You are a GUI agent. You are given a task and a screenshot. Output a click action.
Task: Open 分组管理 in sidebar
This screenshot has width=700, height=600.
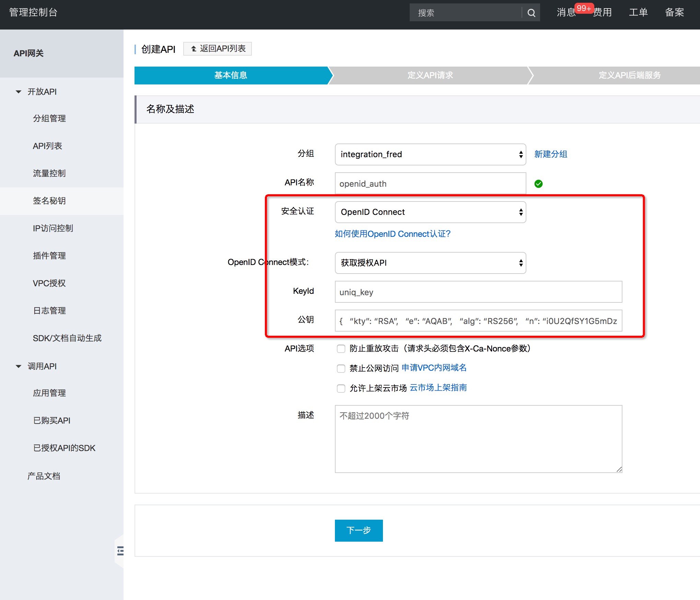coord(49,118)
